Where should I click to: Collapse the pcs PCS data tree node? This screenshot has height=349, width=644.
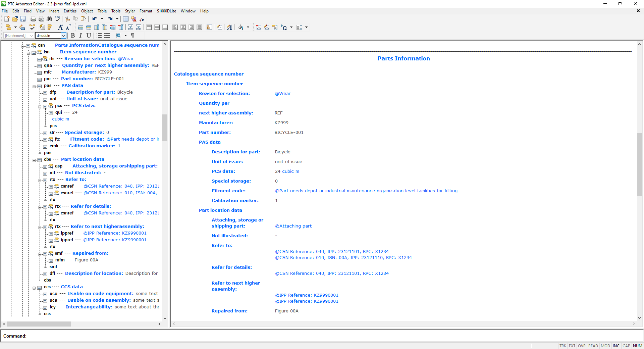point(40,106)
